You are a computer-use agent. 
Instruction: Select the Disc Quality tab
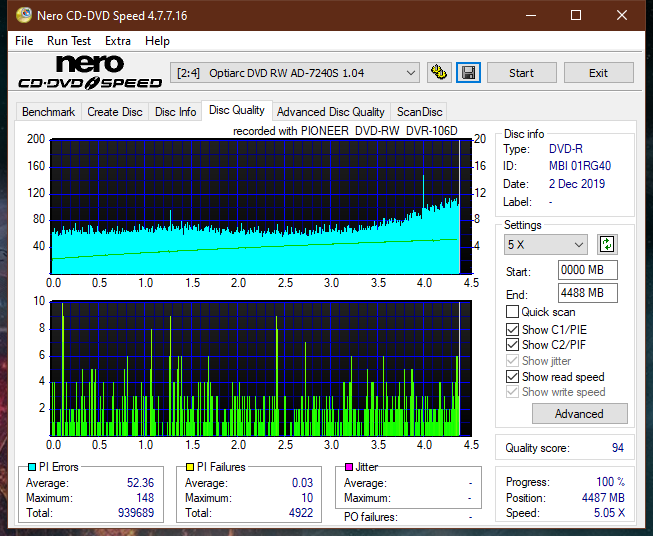237,110
